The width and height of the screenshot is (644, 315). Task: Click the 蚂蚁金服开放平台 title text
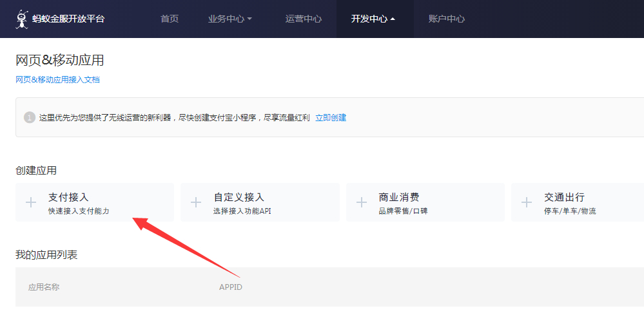(68, 19)
